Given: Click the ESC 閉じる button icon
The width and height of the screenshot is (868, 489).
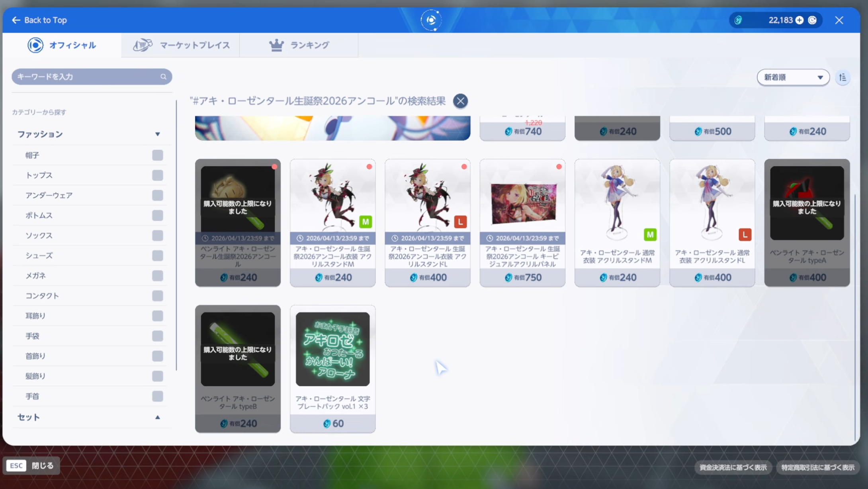Looking at the screenshot, I should tap(17, 465).
